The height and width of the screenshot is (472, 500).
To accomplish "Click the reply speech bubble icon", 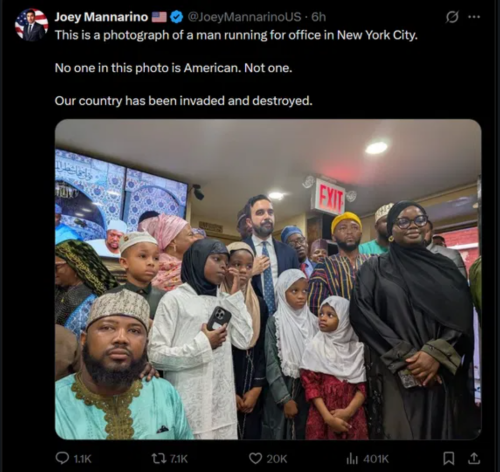I will click(62, 458).
